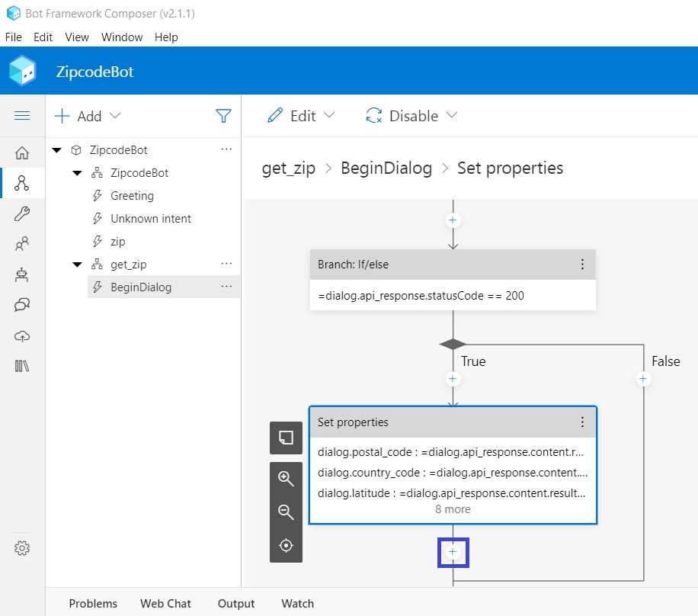Select the User input section icon
The height and width of the screenshot is (616, 698).
(x=22, y=243)
